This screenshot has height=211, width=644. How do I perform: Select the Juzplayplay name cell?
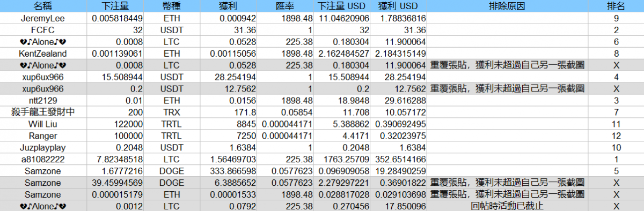coord(43,147)
